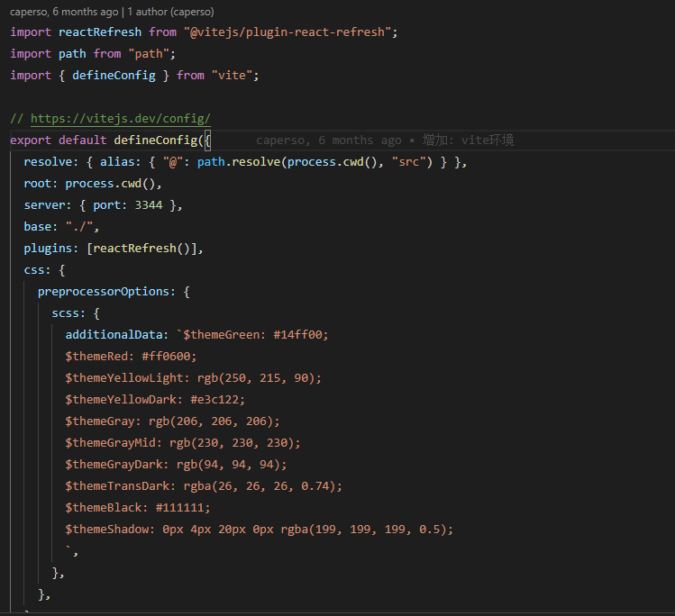Click the inline blame annotation after defineConfig
The image size is (675, 616).
click(x=385, y=140)
